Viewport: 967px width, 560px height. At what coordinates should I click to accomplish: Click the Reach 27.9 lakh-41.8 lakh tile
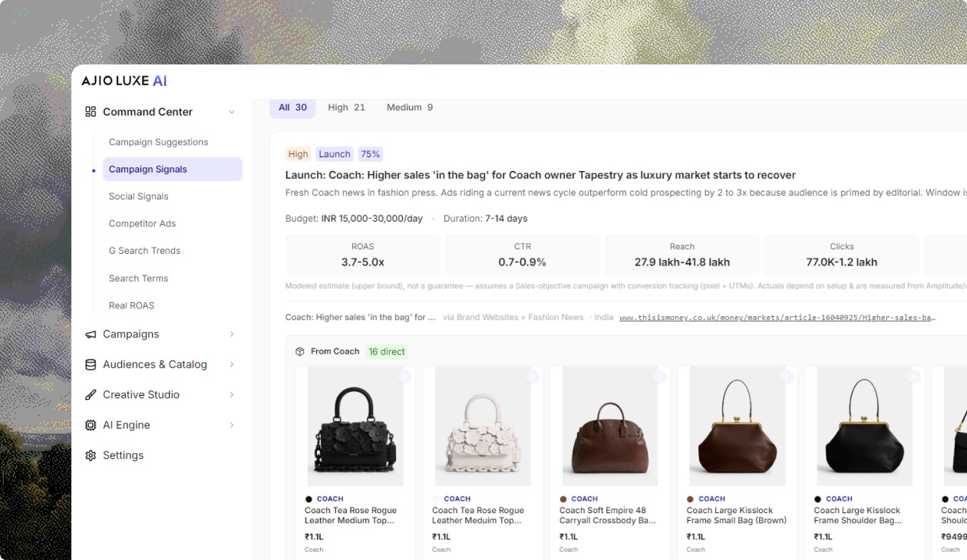682,255
